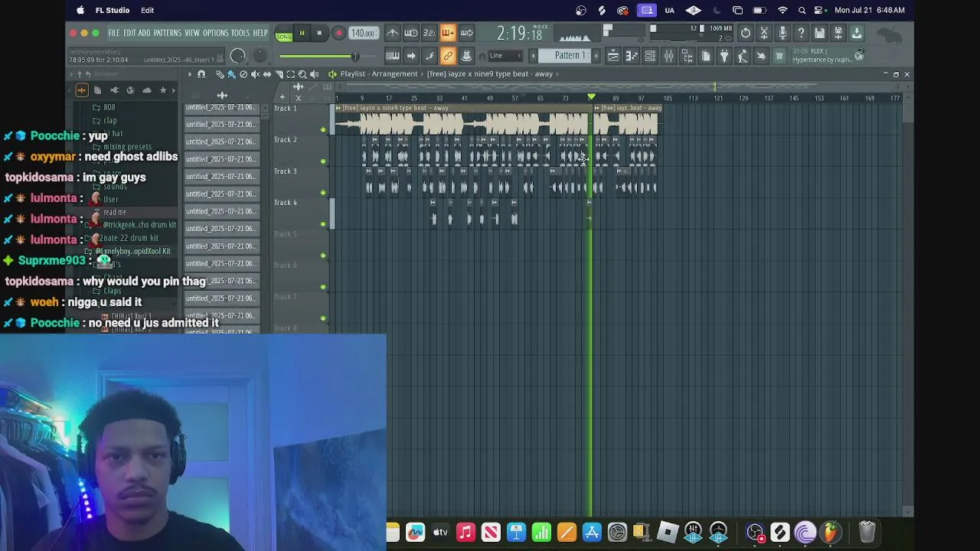Toggle the playlist snap magnet icon
Image resolution: width=980 pixels, height=551 pixels.
tap(201, 74)
